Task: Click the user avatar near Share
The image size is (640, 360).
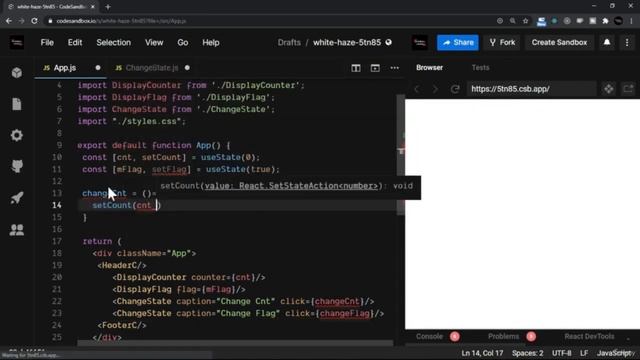Action: [x=420, y=42]
